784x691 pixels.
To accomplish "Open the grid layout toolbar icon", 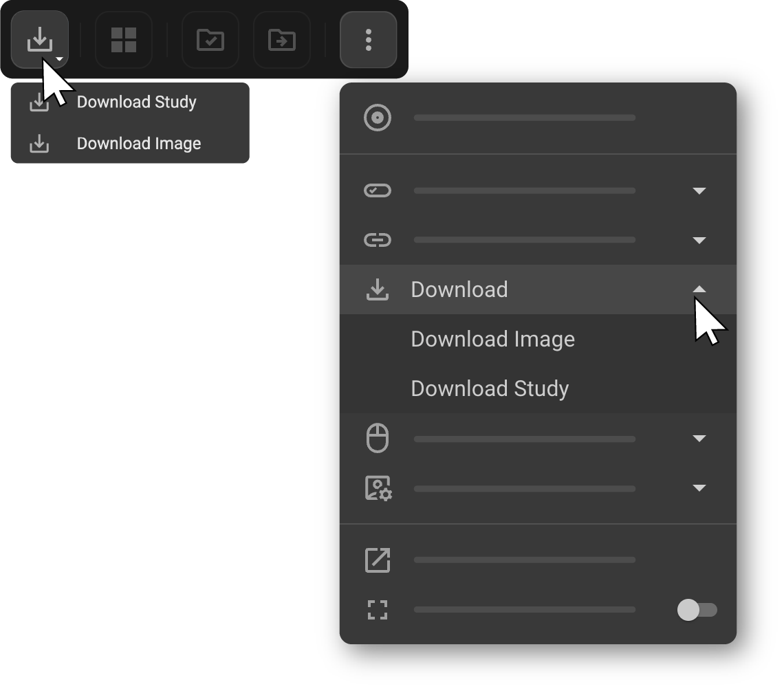I will [x=124, y=40].
